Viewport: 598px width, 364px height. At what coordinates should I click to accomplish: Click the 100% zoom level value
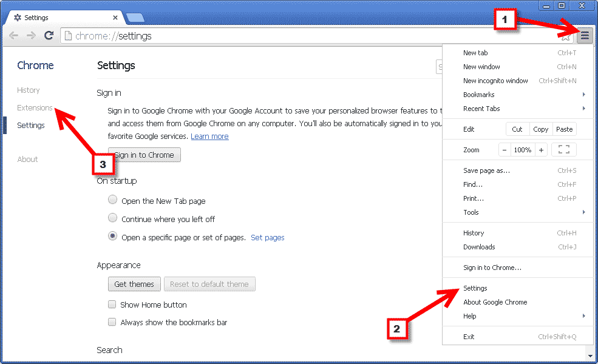(x=523, y=150)
